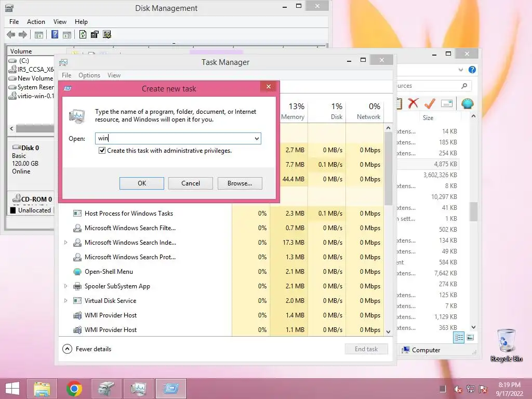The height and width of the screenshot is (399, 532).
Task: Open Disk Management File menu
Action: (14, 22)
